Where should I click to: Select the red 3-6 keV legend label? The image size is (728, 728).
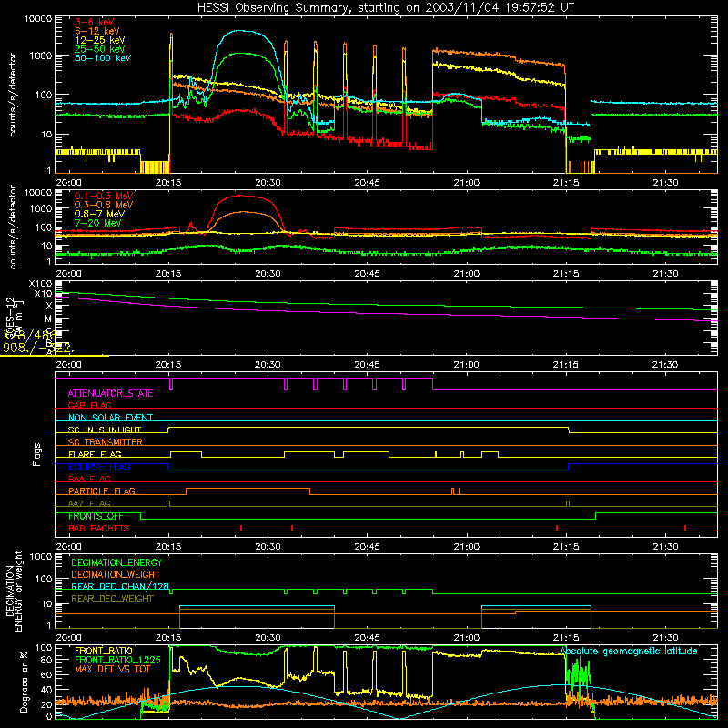click(x=94, y=22)
